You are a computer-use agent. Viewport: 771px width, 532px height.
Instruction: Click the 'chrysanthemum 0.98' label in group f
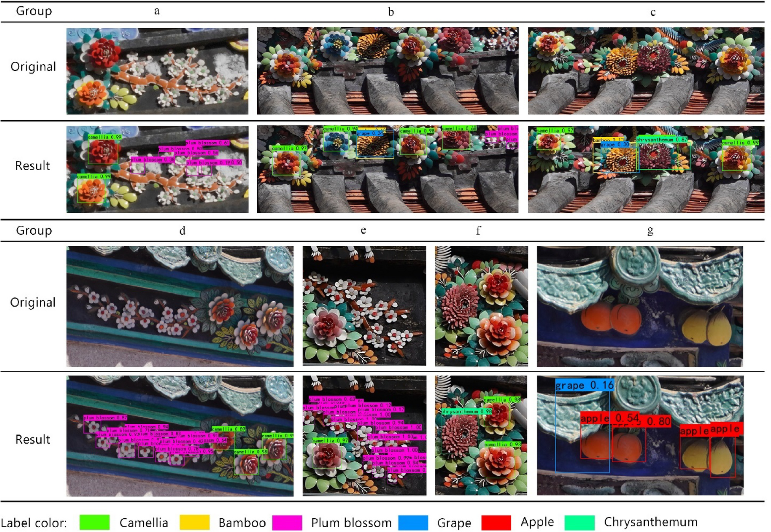(467, 411)
